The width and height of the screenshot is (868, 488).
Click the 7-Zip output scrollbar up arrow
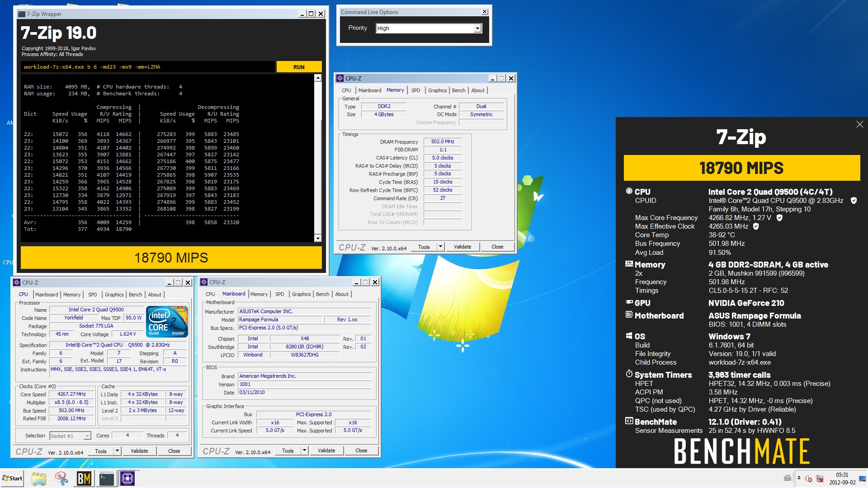[x=318, y=78]
